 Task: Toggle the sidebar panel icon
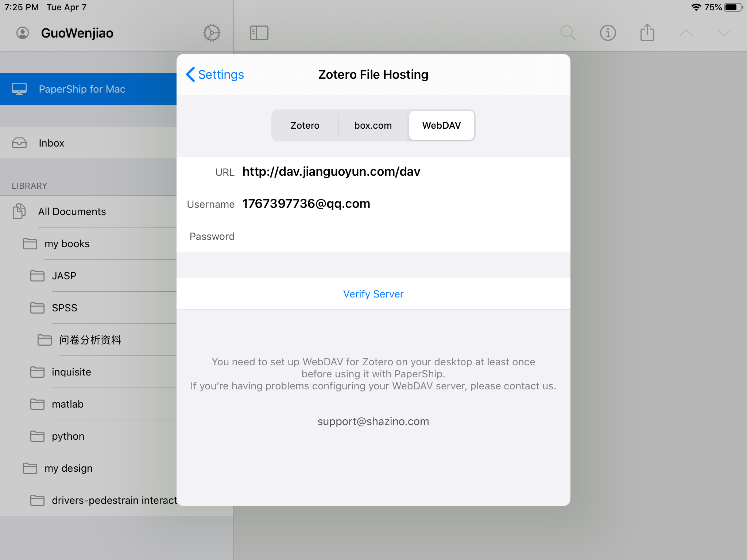[x=259, y=33]
